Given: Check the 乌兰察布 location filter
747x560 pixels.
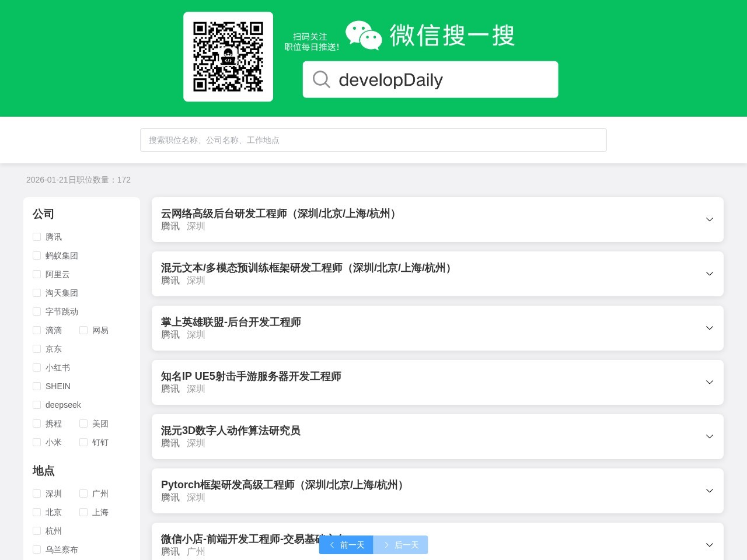Looking at the screenshot, I should (37, 549).
